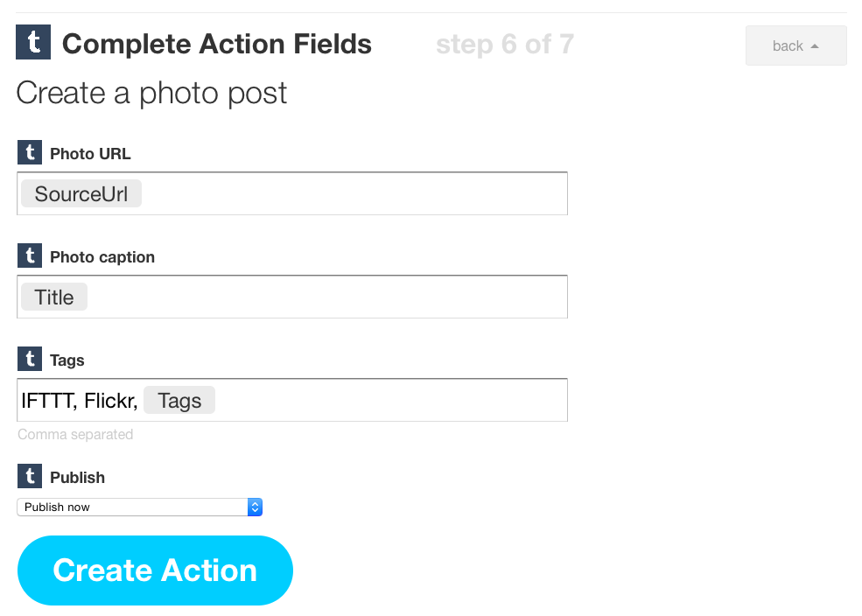The image size is (862, 616).
Task: Click the IFTTT, Flickr text in Tags field
Action: pyautogui.click(x=79, y=401)
